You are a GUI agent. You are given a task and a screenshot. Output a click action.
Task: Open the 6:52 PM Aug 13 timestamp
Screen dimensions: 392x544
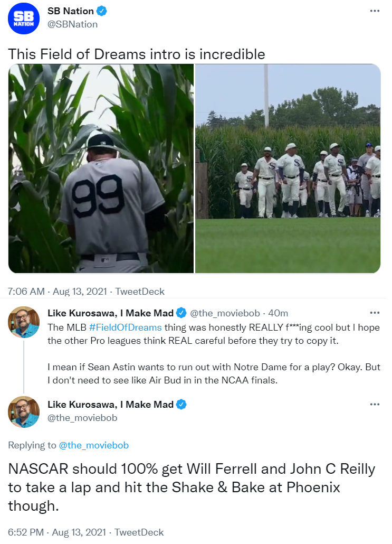point(57,532)
